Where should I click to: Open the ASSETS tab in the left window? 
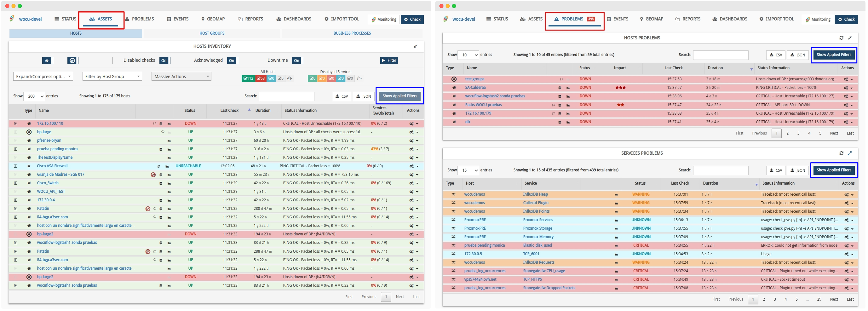coord(101,19)
